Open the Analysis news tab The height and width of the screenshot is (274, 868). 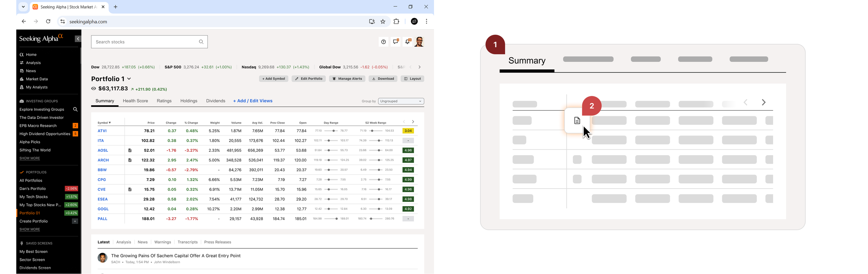(x=124, y=242)
